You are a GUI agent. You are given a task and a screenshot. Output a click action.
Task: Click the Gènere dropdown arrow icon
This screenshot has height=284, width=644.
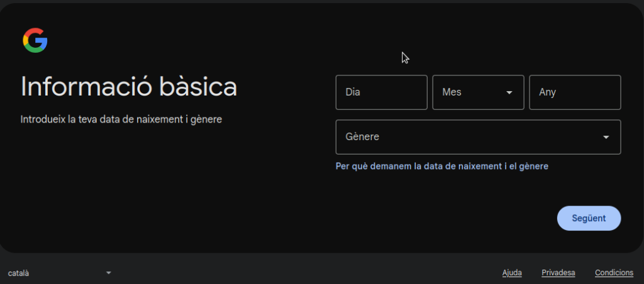(x=606, y=137)
